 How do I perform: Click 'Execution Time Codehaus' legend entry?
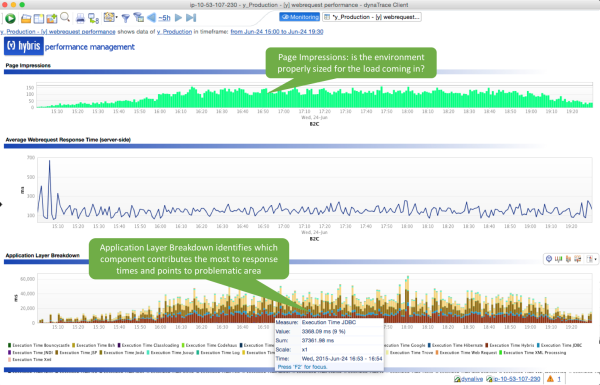(209, 345)
